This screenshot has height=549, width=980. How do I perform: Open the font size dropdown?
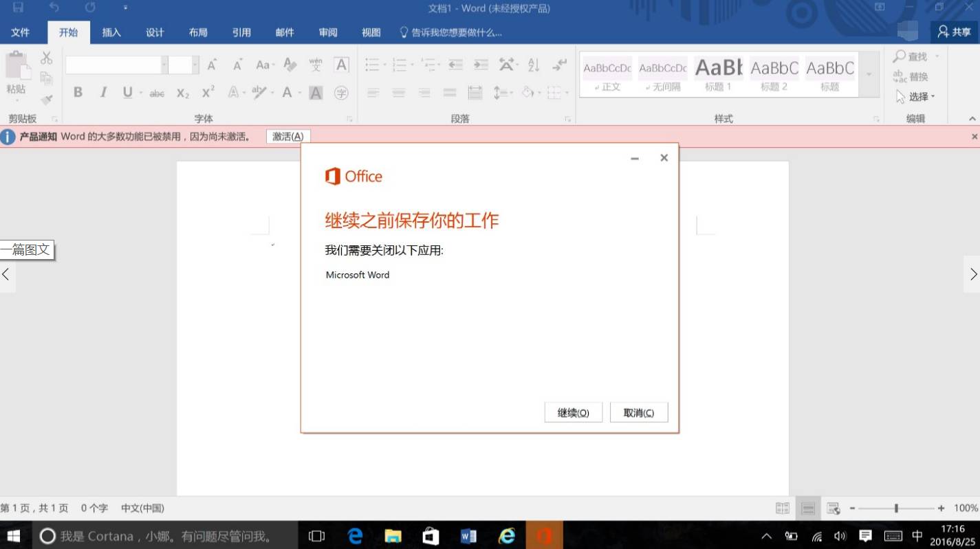[x=195, y=64]
